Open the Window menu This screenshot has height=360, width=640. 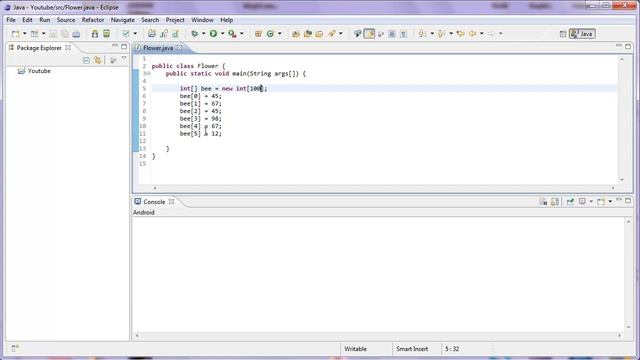tap(202, 20)
